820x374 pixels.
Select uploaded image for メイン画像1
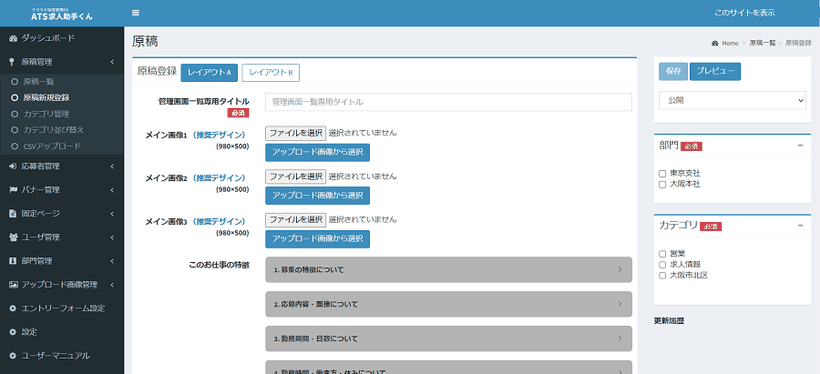(x=317, y=152)
